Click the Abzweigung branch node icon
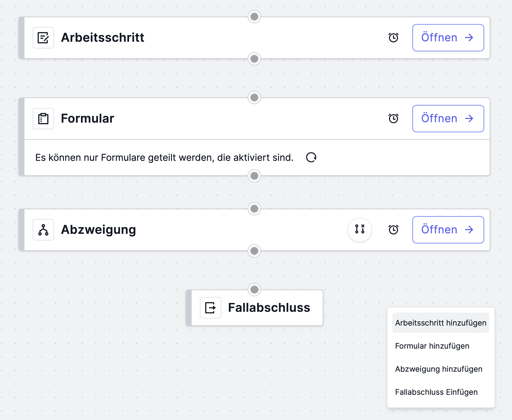 click(43, 230)
